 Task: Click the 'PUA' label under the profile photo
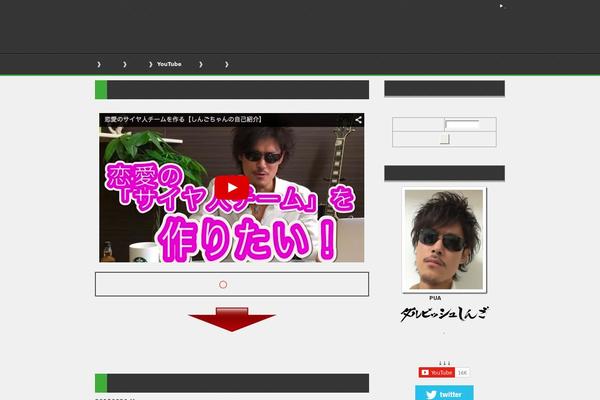[435, 298]
